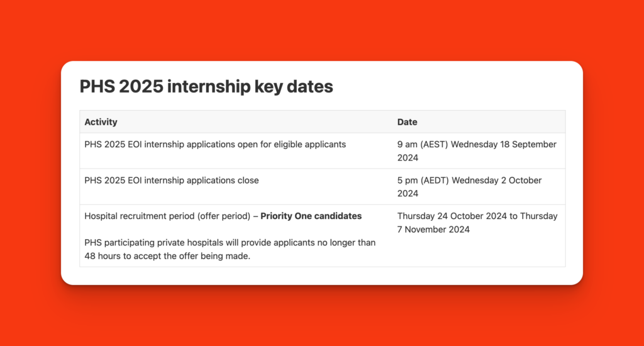Select the "applications open for eligible applicants" row
Viewport: 644px width, 346px height.
(215, 144)
